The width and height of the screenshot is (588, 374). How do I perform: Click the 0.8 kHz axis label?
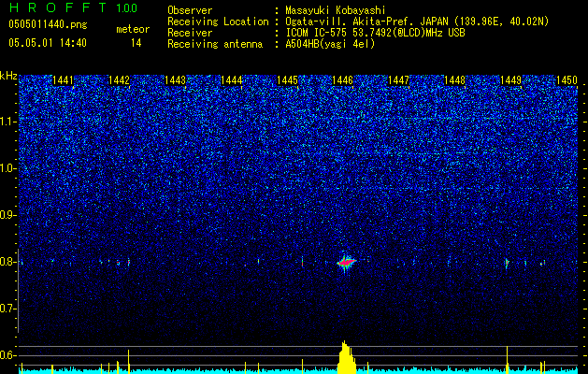pyautogui.click(x=7, y=262)
